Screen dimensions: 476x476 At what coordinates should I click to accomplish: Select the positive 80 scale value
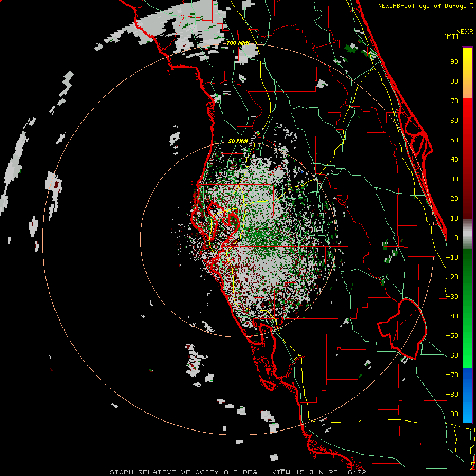tap(454, 81)
